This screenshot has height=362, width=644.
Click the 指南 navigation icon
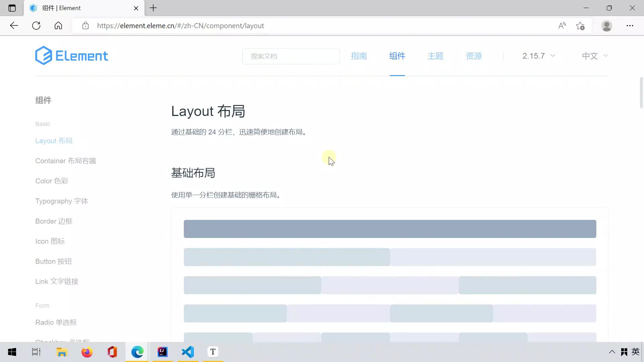[x=359, y=56]
